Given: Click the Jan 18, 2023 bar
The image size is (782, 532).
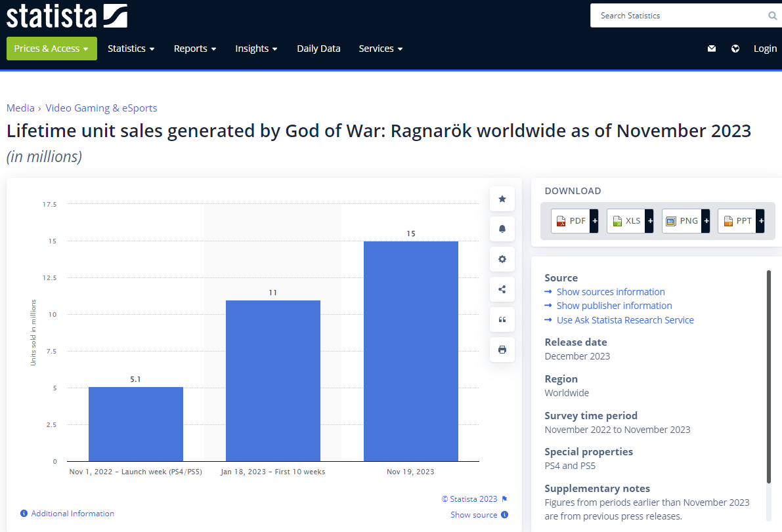Looking at the screenshot, I should coord(272,380).
